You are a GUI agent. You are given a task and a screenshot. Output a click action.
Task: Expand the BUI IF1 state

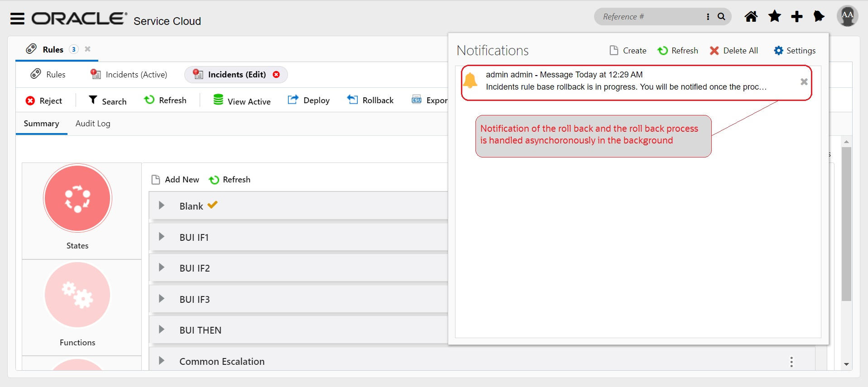(162, 237)
